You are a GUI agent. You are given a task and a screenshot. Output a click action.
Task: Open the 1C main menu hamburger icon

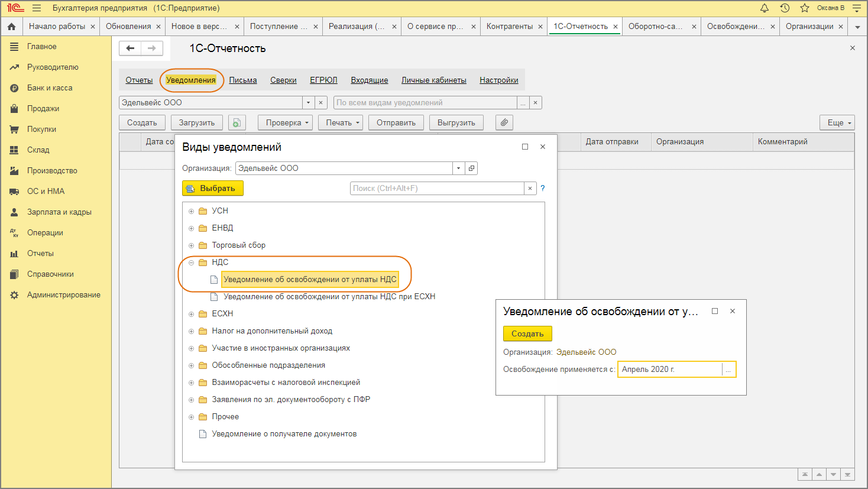tap(37, 8)
